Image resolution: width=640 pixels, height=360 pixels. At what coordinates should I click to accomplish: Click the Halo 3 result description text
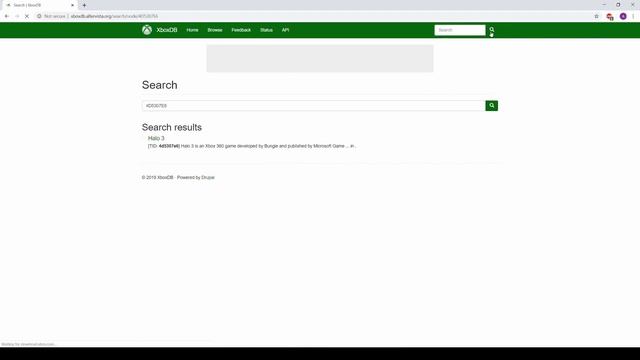coord(252,146)
